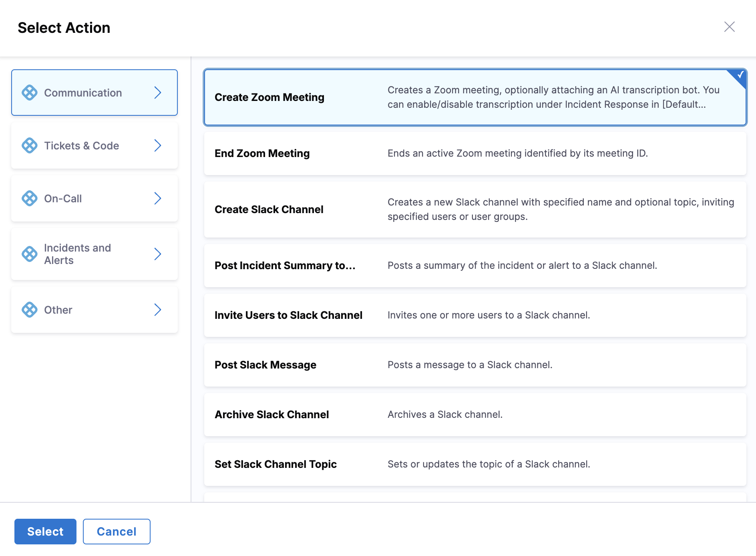
Task: Choose the End Zoom Meeting action
Action: 475,153
